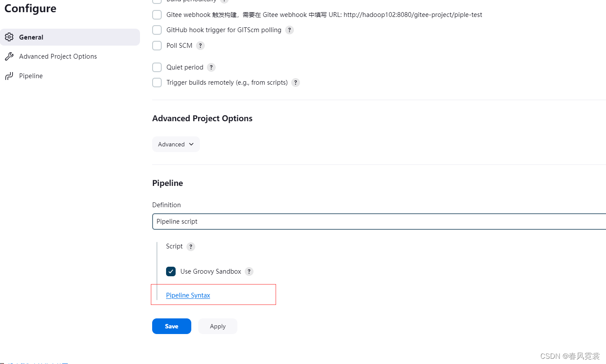Viewport: 606px width, 364px height.
Task: Enable Gitee webhook build trigger checkbox
Action: coord(157,15)
